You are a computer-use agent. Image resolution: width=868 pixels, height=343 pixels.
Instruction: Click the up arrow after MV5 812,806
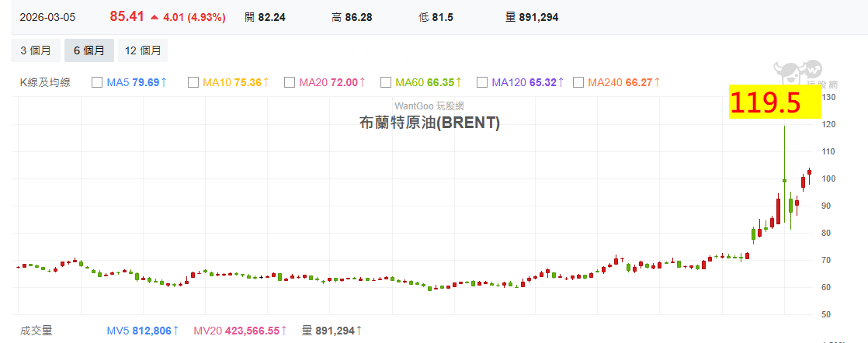[x=175, y=331]
